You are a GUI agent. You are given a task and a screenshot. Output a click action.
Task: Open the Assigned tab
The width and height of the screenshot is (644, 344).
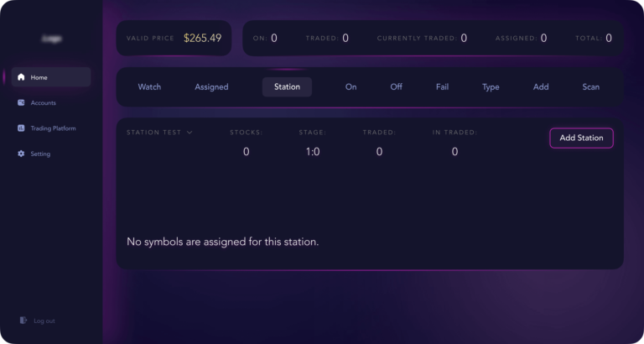pos(211,87)
